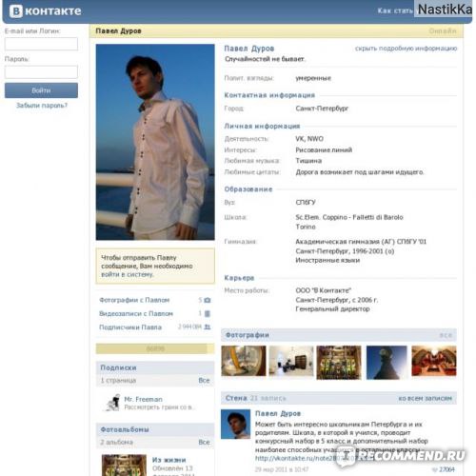
Task: Open all wall posts via ко всем записям
Action: coord(426,398)
